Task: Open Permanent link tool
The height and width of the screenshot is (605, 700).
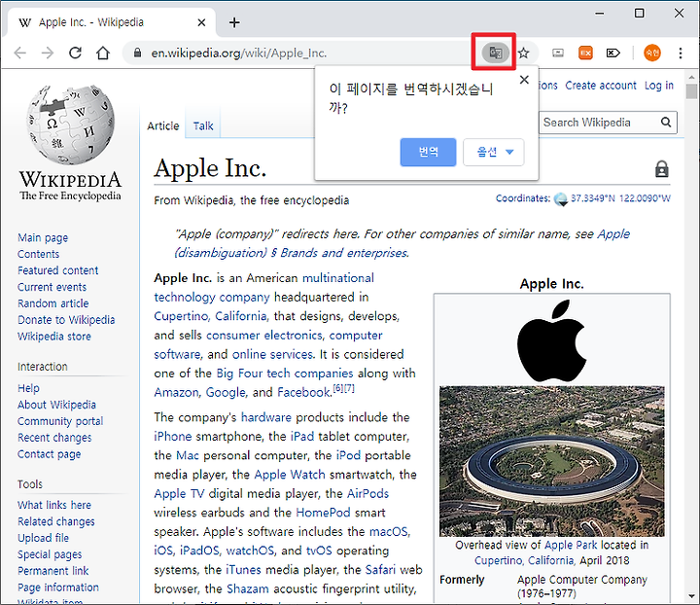Action: [53, 571]
